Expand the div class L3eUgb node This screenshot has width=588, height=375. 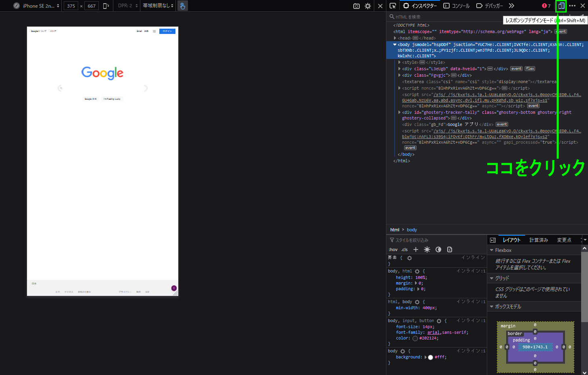[x=399, y=69]
